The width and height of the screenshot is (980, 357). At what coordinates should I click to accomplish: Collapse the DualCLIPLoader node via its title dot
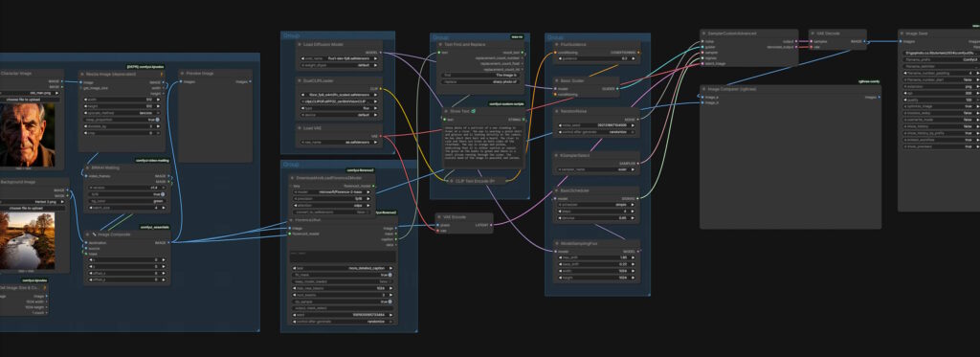pyautogui.click(x=299, y=80)
